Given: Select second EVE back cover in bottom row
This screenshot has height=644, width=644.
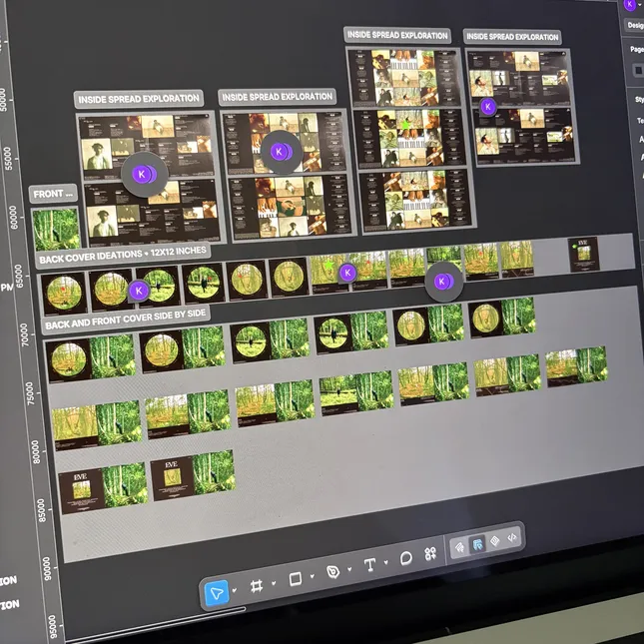Looking at the screenshot, I should click(x=173, y=477).
